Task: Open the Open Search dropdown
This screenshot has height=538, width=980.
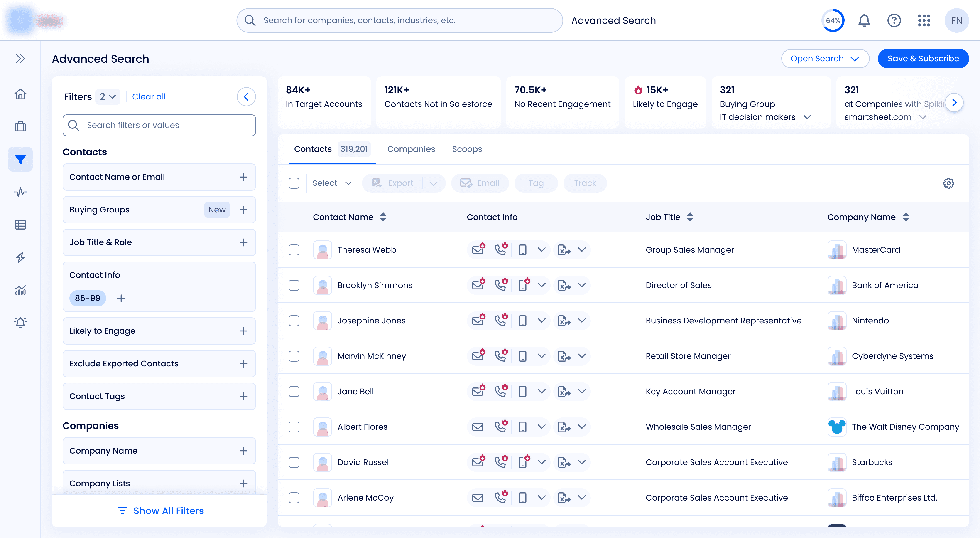Action: pyautogui.click(x=825, y=59)
